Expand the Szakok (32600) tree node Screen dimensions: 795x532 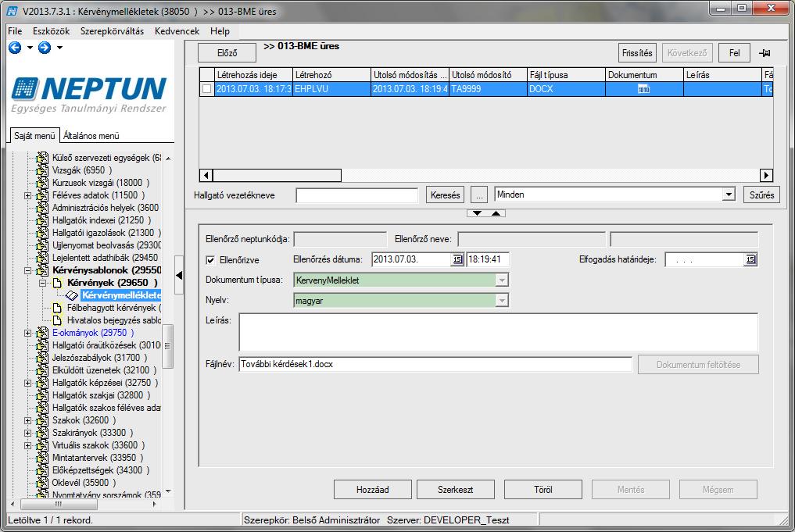28,420
